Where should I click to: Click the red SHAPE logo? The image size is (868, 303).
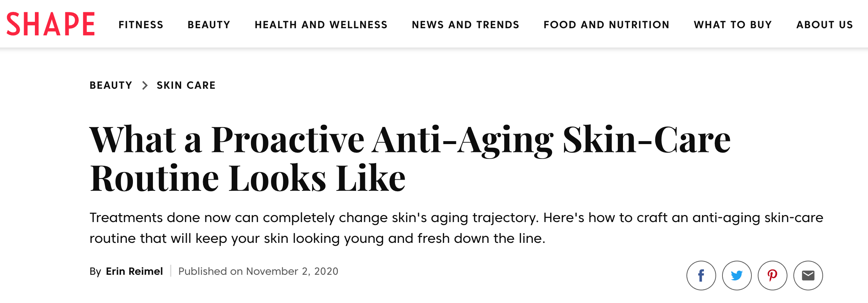tap(50, 24)
